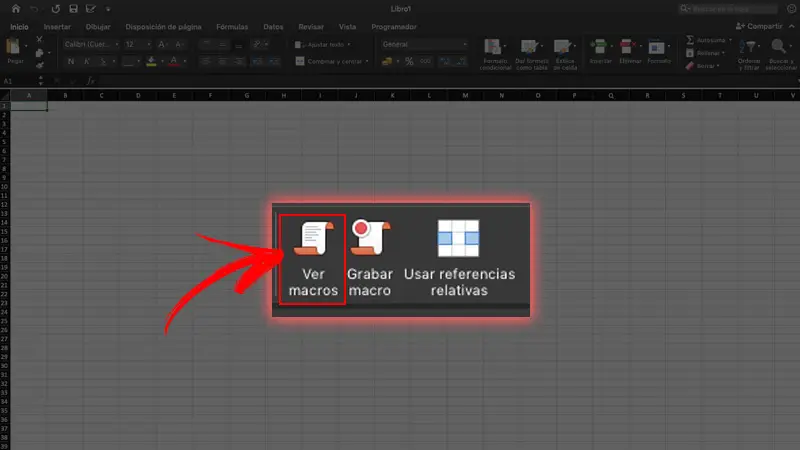Image resolution: width=800 pixels, height=450 pixels.
Task: Click the Cut scissors icon
Action: 39,39
